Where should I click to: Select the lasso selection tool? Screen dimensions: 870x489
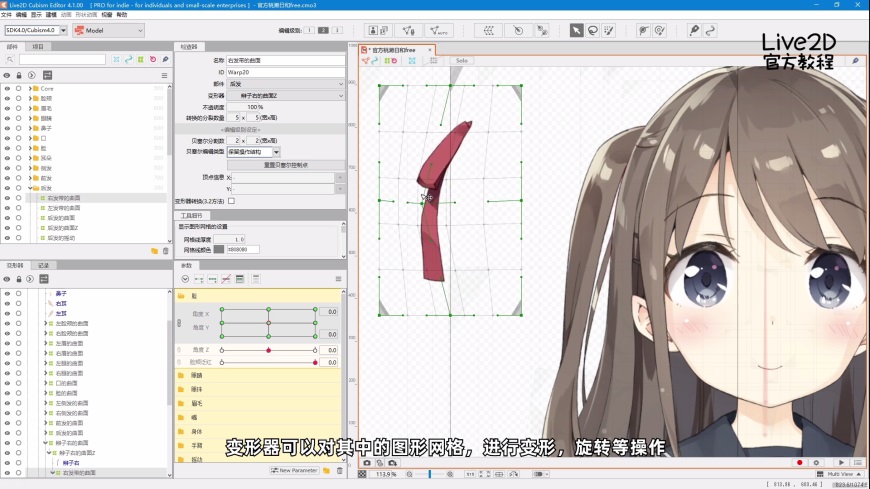(593, 31)
